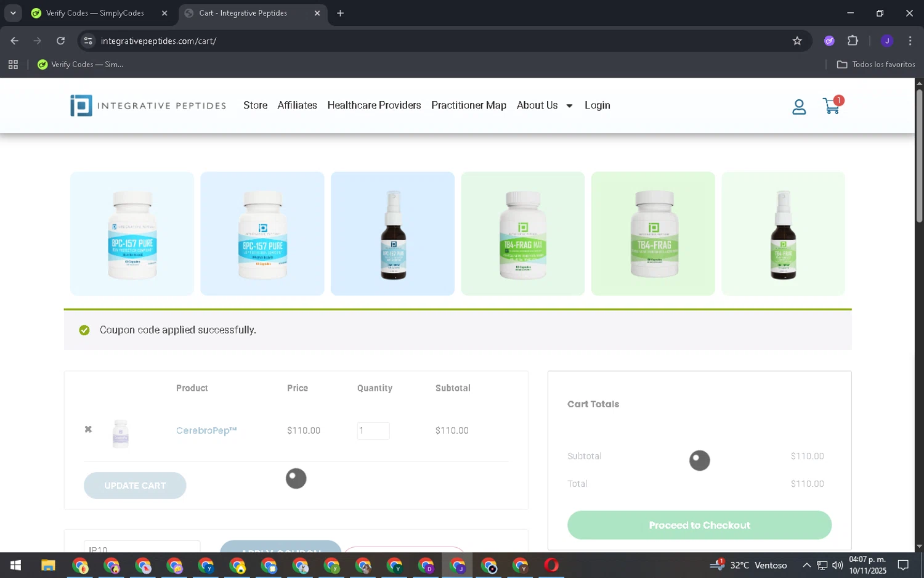Open the Windows Start menu
Viewport: 924px width, 578px height.
click(15, 565)
